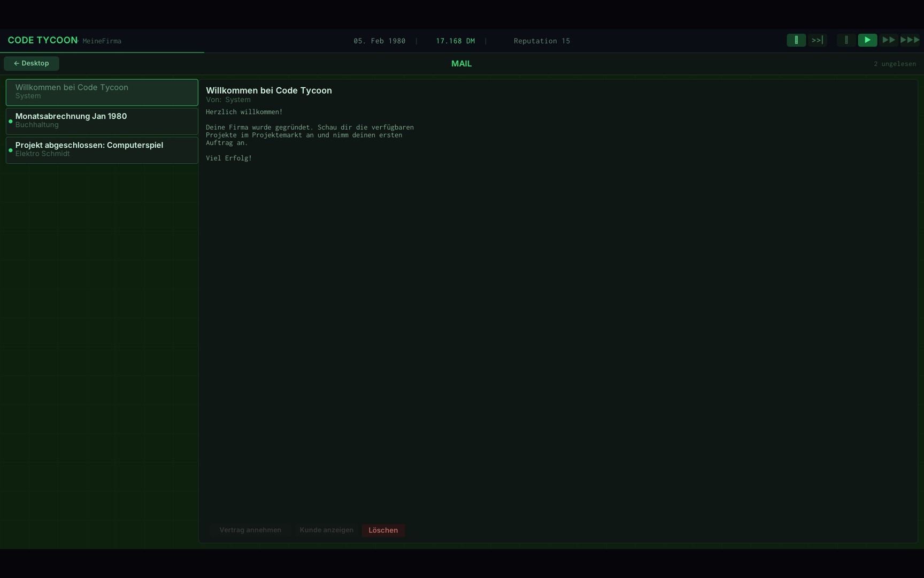Click Vertrag annehmen
924x578 pixels.
point(250,530)
